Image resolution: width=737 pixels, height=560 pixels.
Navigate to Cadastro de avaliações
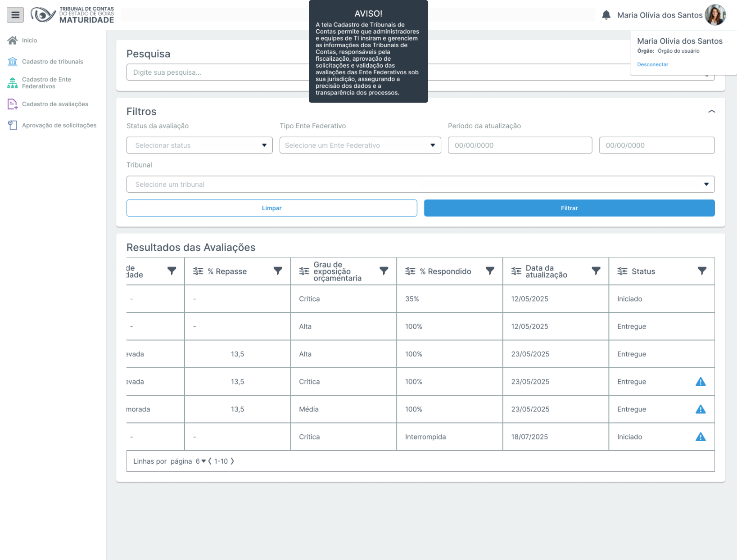55,104
